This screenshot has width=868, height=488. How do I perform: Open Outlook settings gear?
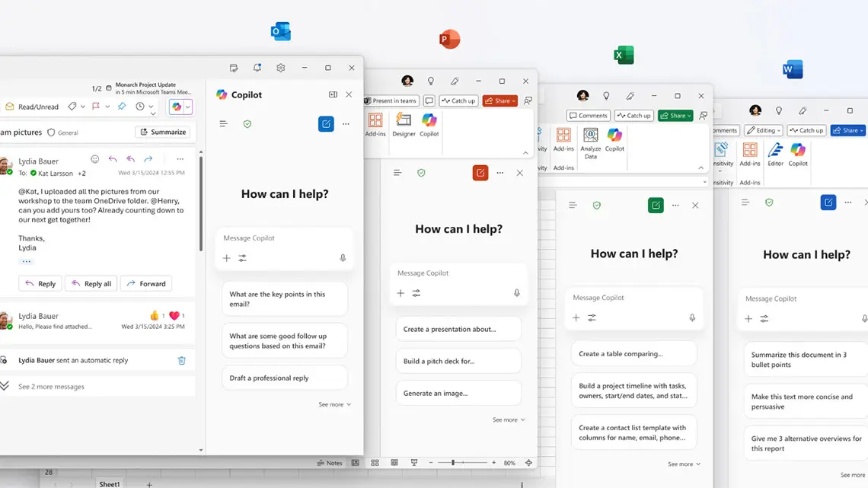pos(281,68)
